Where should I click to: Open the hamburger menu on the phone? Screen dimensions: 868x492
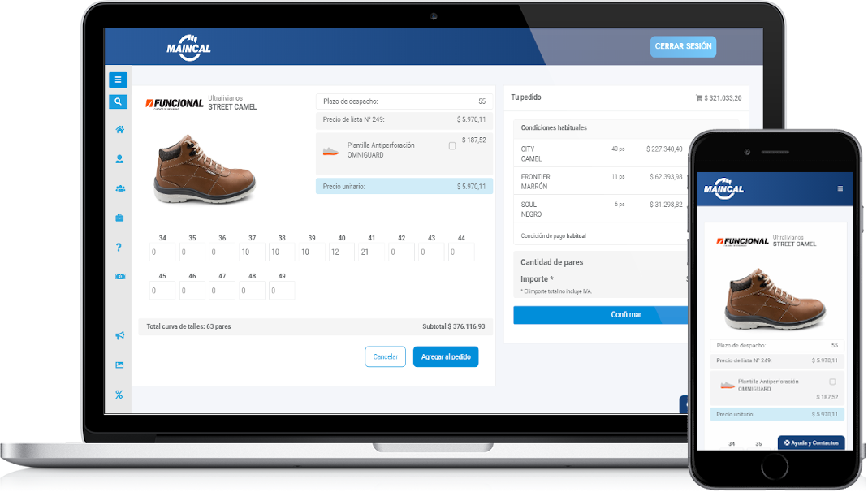pos(840,188)
